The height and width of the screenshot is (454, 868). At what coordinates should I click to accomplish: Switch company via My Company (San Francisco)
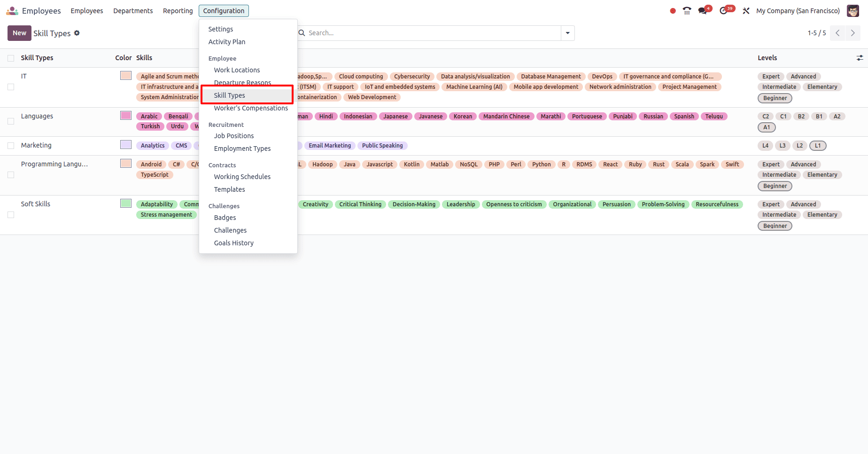coord(798,11)
